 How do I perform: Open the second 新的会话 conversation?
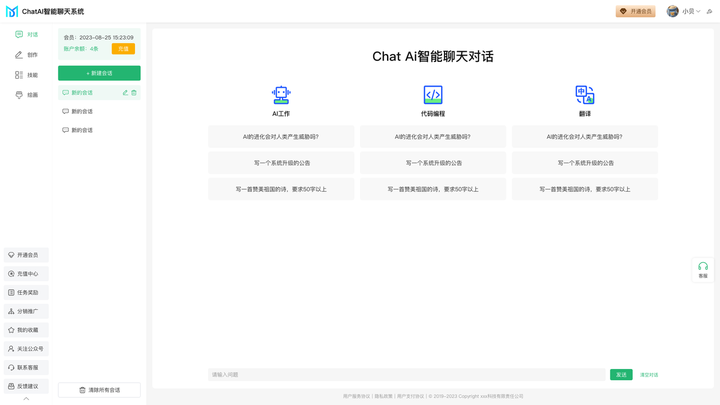click(99, 112)
